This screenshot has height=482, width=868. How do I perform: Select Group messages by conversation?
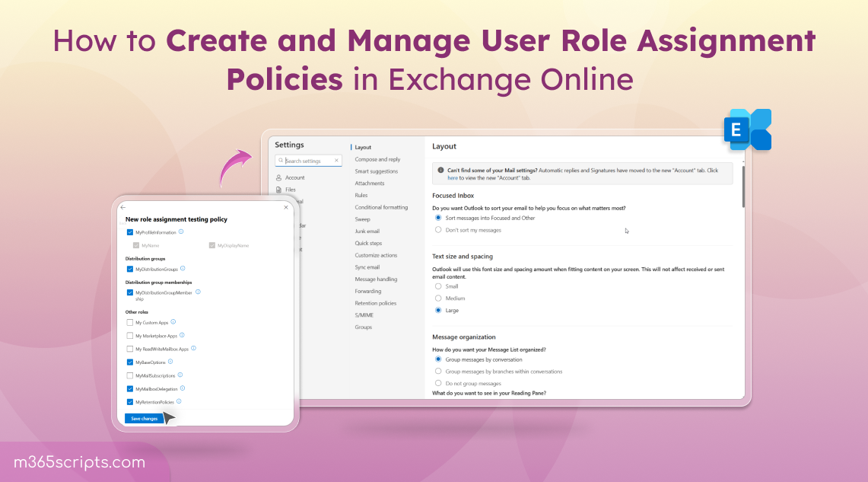[438, 359]
